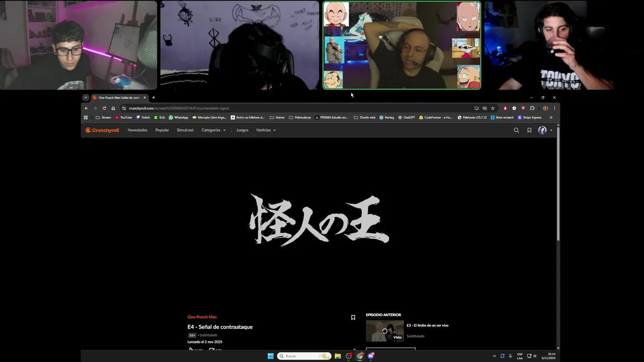The image size is (644, 362).
Task: Open the Crunchyroll watchlist bookmark icon
Action: point(529,130)
